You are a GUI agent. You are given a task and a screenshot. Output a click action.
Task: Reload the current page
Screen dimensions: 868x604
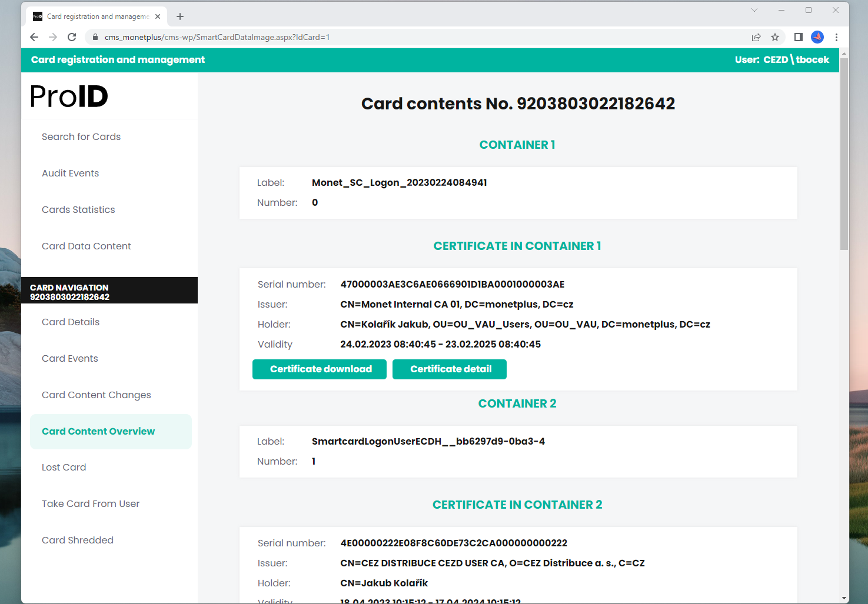(x=72, y=36)
